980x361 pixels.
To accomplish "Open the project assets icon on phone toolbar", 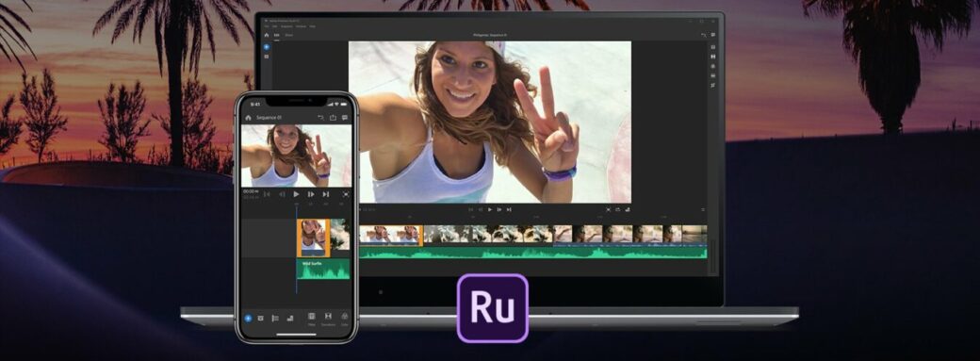I will (261, 318).
